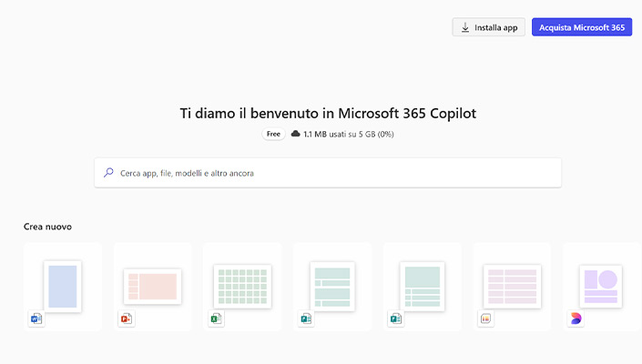Select the Excel spreadsheet grid thumbnail
This screenshot has width=642, height=364.
tap(242, 286)
